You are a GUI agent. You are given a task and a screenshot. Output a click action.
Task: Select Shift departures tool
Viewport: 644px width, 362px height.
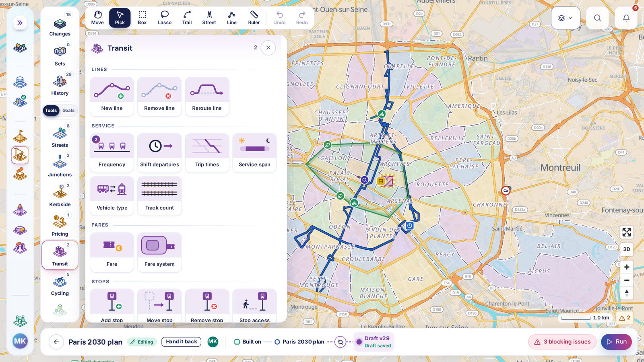(x=159, y=153)
